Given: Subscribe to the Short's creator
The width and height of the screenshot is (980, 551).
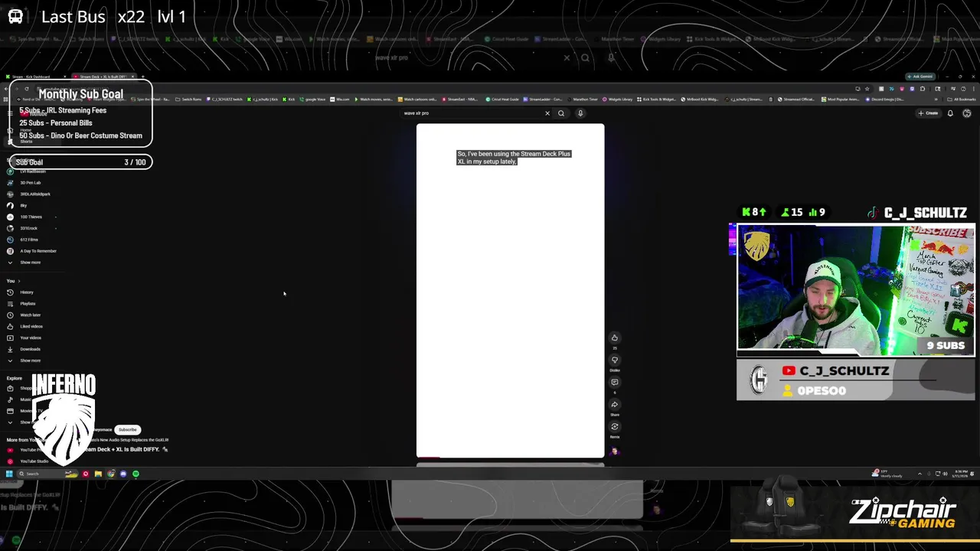Looking at the screenshot, I should (128, 429).
